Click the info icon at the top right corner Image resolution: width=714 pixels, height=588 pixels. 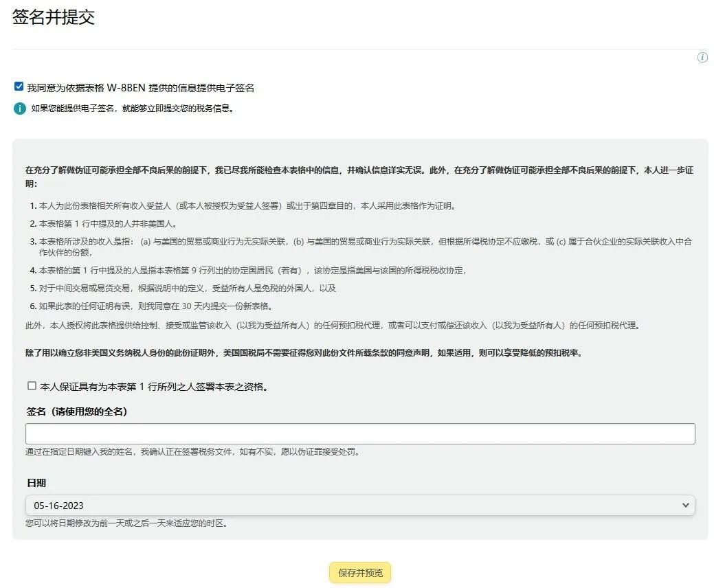(702, 58)
